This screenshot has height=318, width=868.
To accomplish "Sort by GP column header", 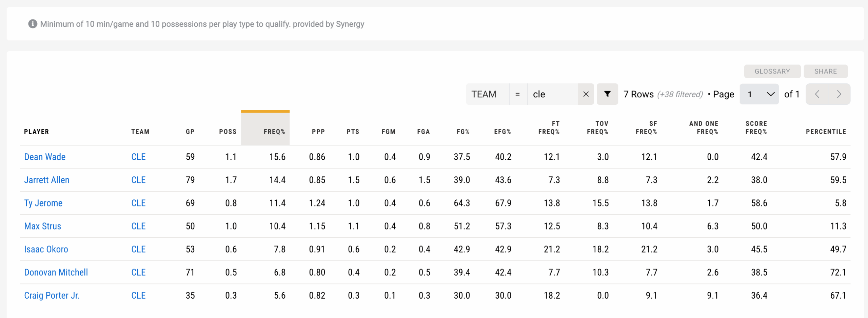I will 190,132.
